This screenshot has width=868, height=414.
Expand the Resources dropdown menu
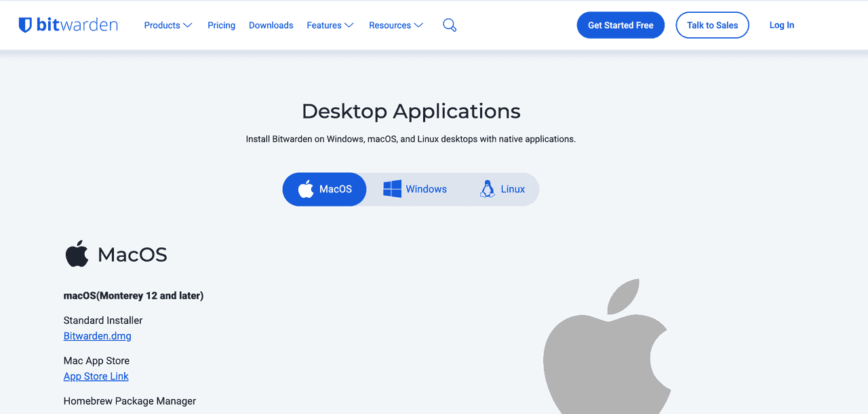(396, 25)
